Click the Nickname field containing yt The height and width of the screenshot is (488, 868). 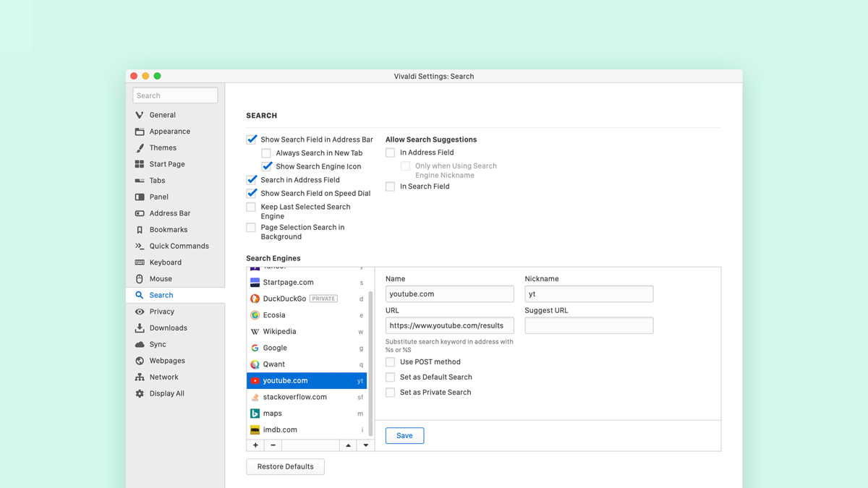tap(589, 294)
